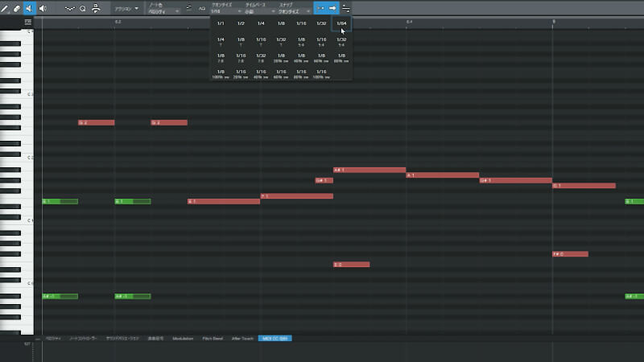This screenshot has height=362, width=644.
Task: Click the bar 9 ruler marker
Action: tap(554, 22)
